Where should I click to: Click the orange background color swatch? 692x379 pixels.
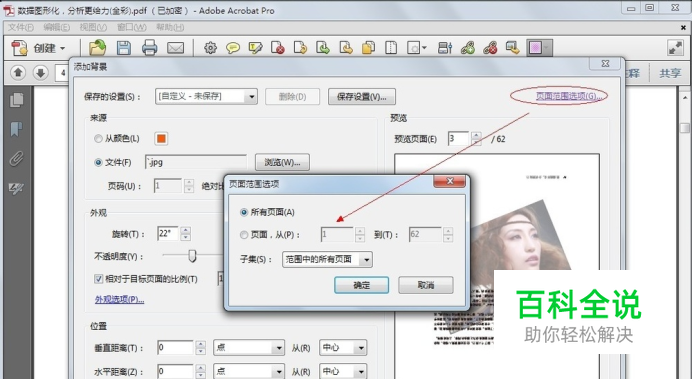tap(161, 139)
